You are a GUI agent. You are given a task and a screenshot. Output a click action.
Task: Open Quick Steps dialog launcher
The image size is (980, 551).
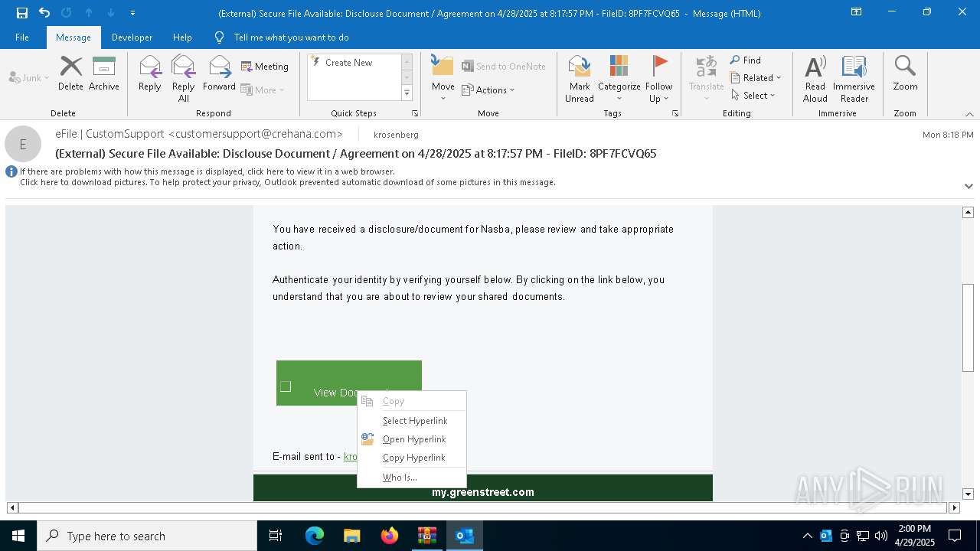coord(415,113)
